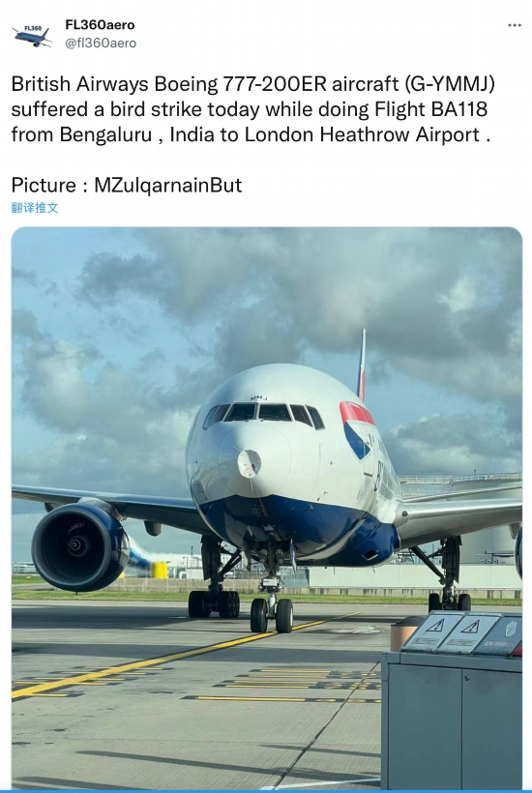Click the FL360aero display name
Screen dimensions: 532x793
click(100, 25)
